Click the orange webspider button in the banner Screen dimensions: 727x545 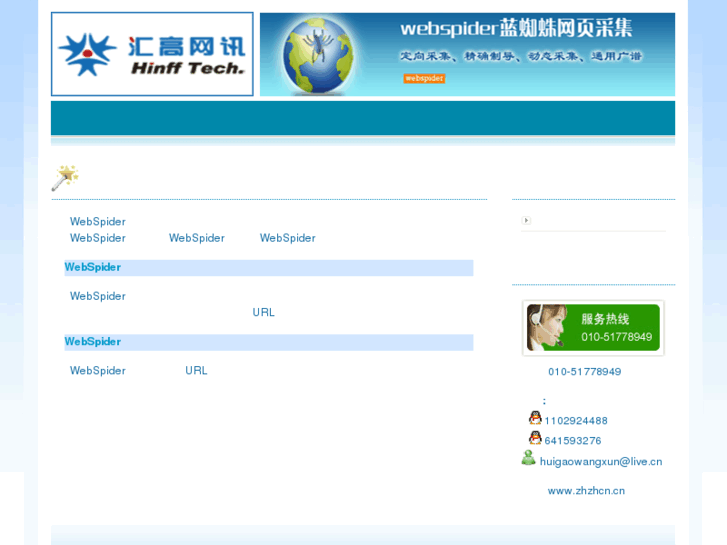[x=424, y=78]
